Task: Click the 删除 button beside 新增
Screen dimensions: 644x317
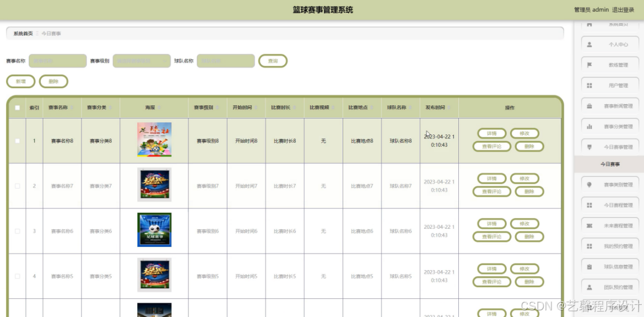Action: click(53, 82)
